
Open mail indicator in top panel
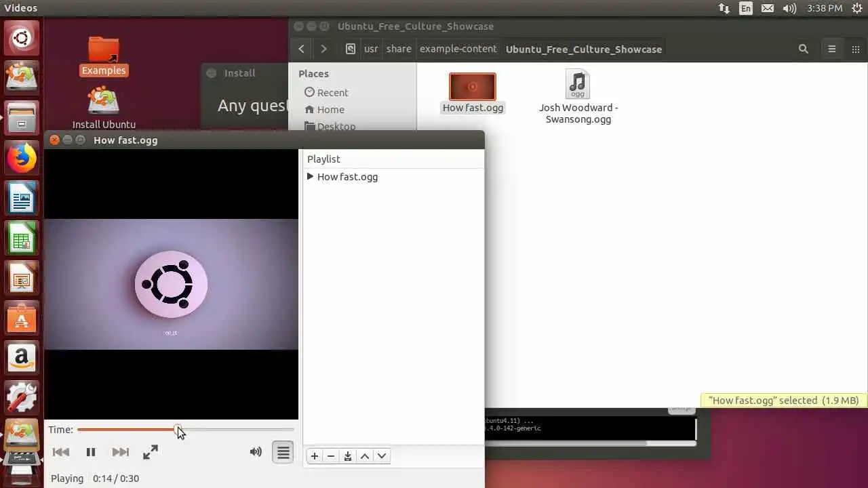click(768, 8)
